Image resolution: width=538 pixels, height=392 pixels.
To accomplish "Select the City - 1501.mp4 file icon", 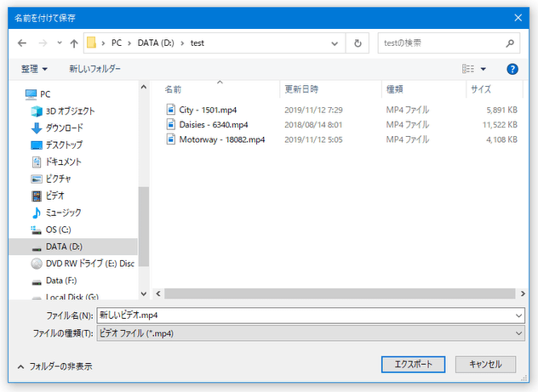I will (170, 110).
